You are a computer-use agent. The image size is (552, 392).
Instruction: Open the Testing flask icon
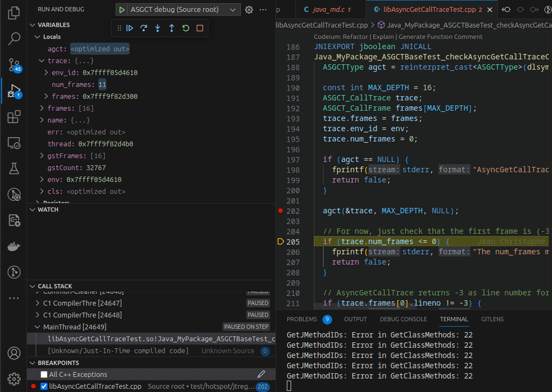pyautogui.click(x=14, y=169)
